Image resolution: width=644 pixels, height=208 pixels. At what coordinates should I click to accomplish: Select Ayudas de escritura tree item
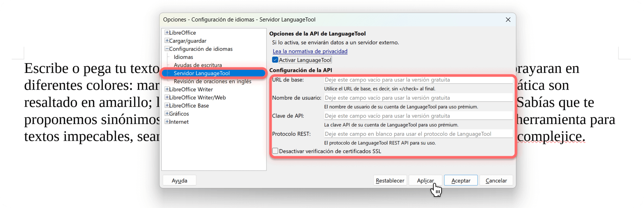(198, 65)
